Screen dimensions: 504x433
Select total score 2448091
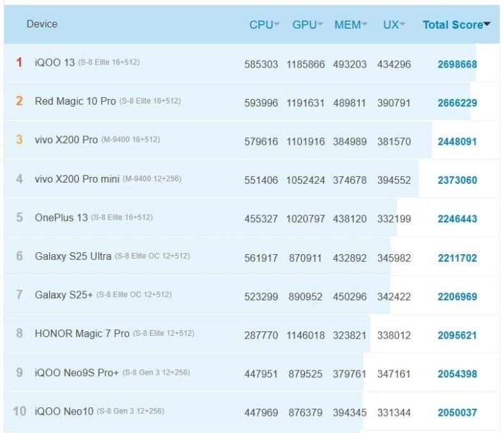pos(457,142)
